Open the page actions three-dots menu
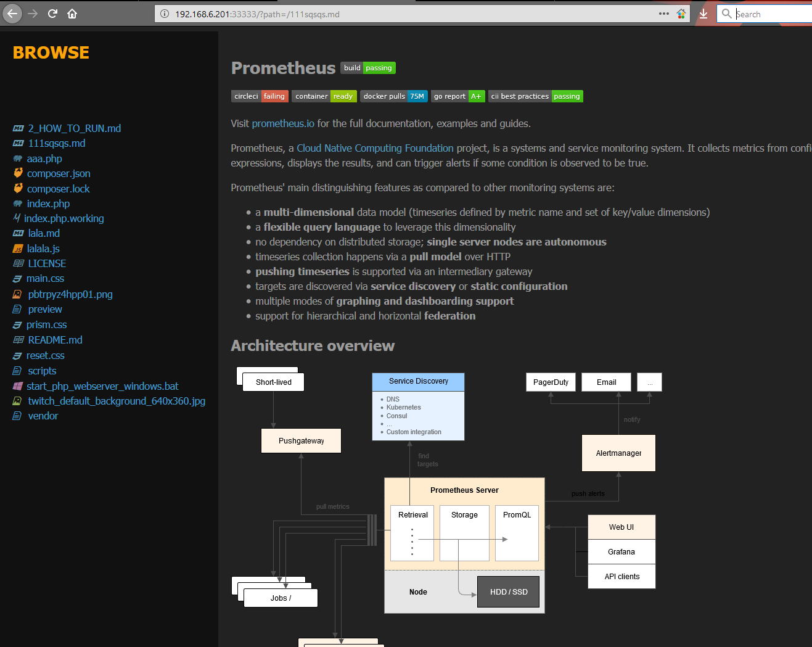The width and height of the screenshot is (812, 647). pyautogui.click(x=663, y=14)
